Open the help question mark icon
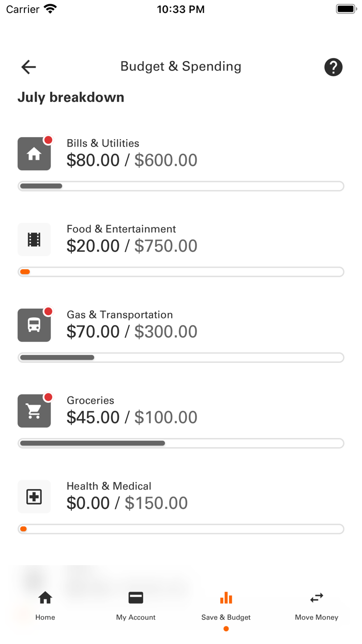The image size is (362, 644). 334,67
